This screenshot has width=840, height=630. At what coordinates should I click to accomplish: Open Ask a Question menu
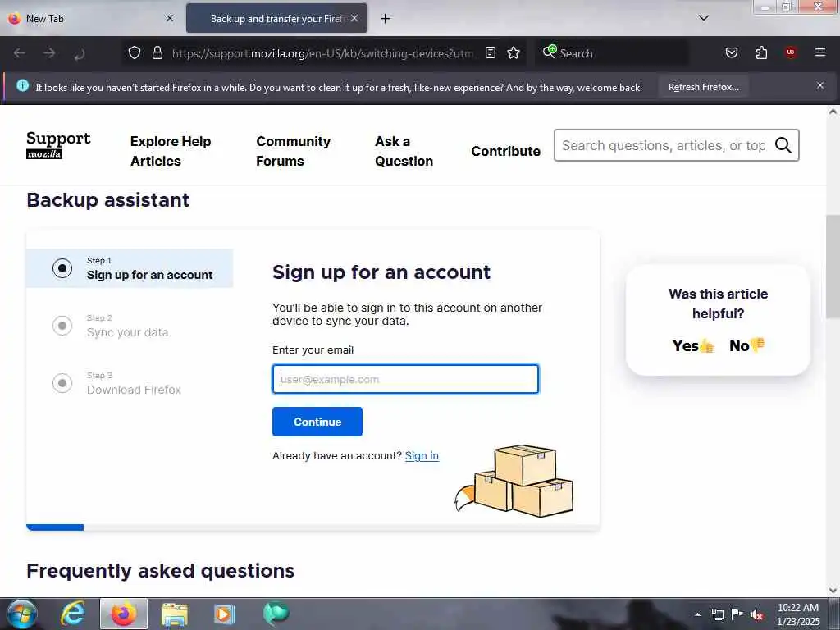click(x=404, y=151)
